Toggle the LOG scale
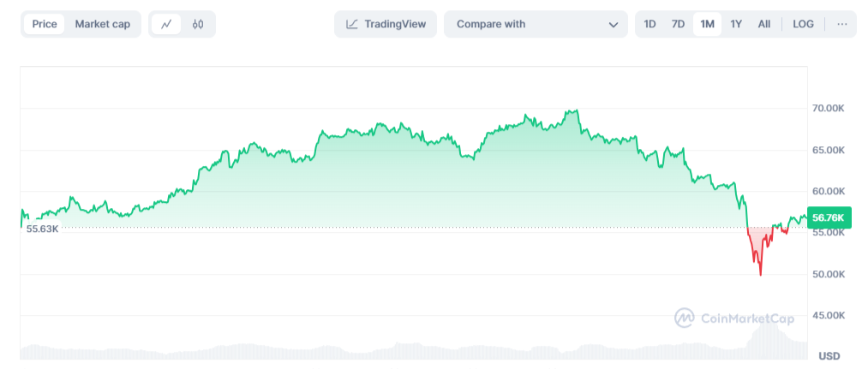Screen dimensions: 868x369 point(803,24)
